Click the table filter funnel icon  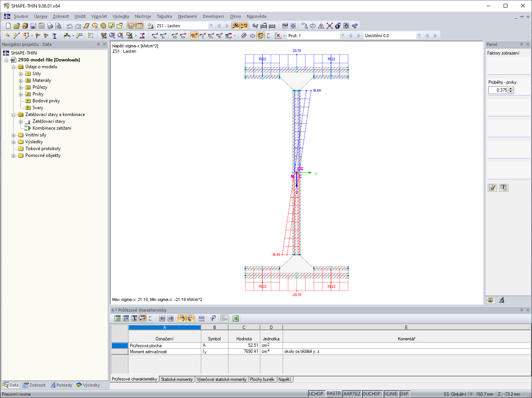coord(213,318)
